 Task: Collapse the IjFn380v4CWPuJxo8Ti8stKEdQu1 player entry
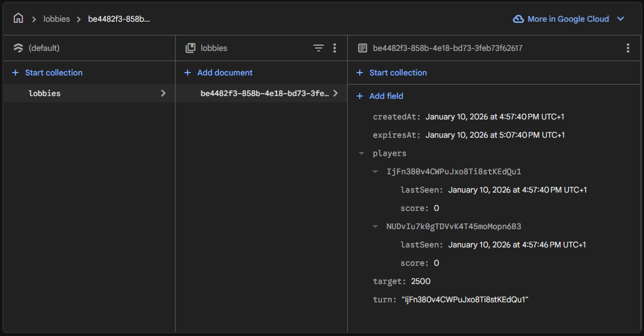click(x=375, y=171)
